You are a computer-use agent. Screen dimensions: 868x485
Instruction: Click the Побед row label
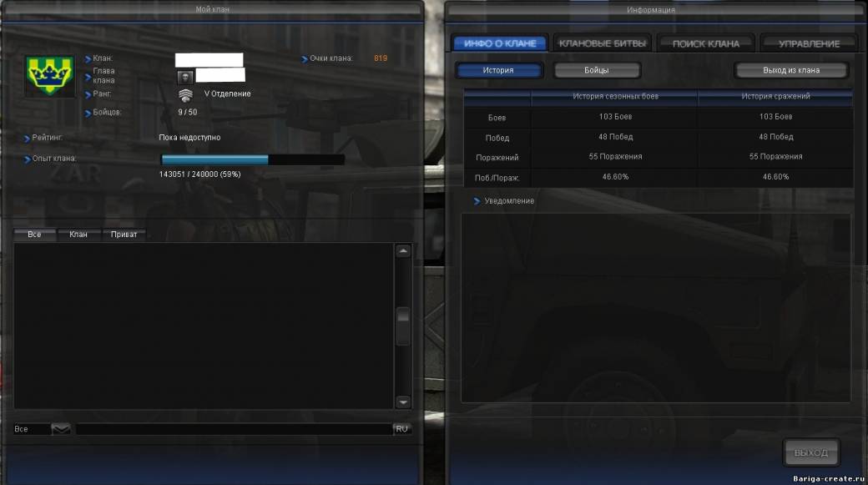tap(497, 138)
